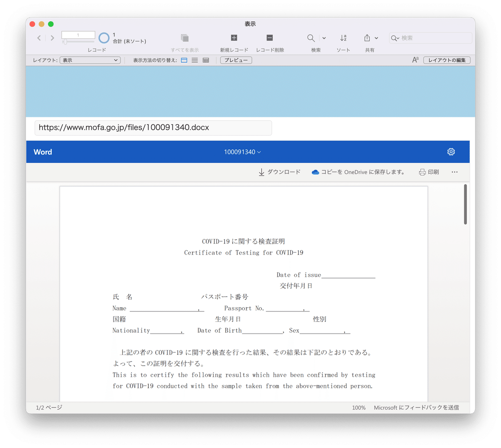Viewport: 501px width, 448px height.
Task: Print the document using the 印刷 icon
Action: point(428,172)
